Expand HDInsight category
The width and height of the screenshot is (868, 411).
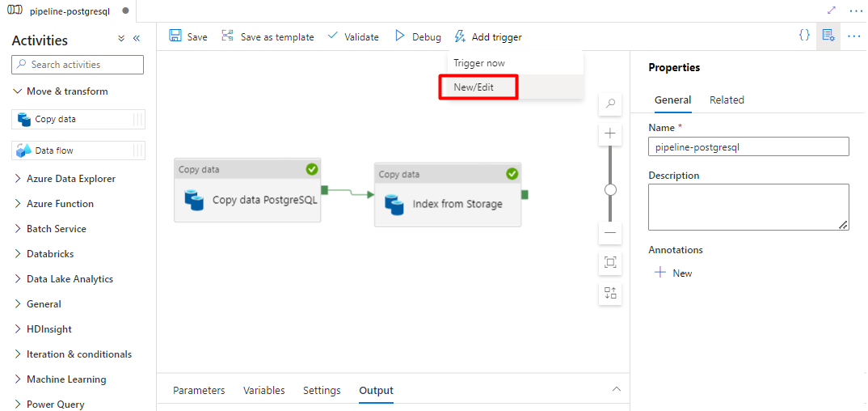pos(43,329)
